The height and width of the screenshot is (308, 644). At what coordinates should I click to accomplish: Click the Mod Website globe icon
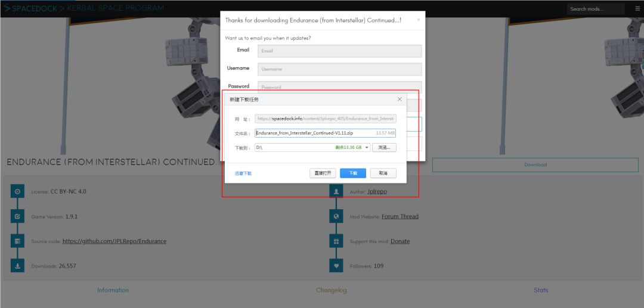point(336,216)
